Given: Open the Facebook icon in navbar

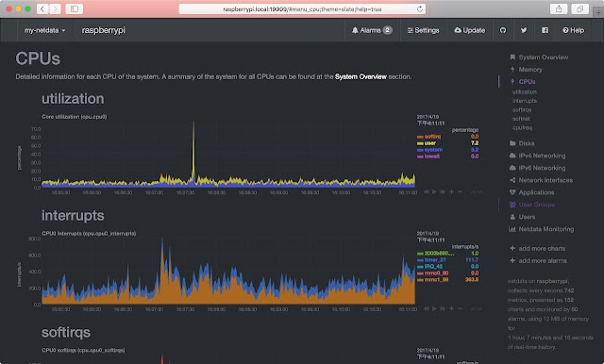Looking at the screenshot, I should pos(545,30).
